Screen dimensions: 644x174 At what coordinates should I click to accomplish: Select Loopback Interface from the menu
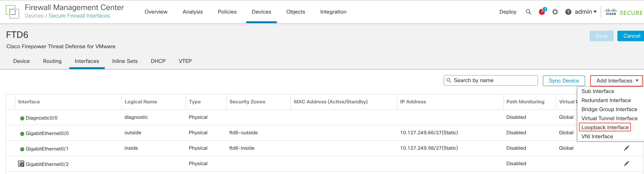coord(605,127)
